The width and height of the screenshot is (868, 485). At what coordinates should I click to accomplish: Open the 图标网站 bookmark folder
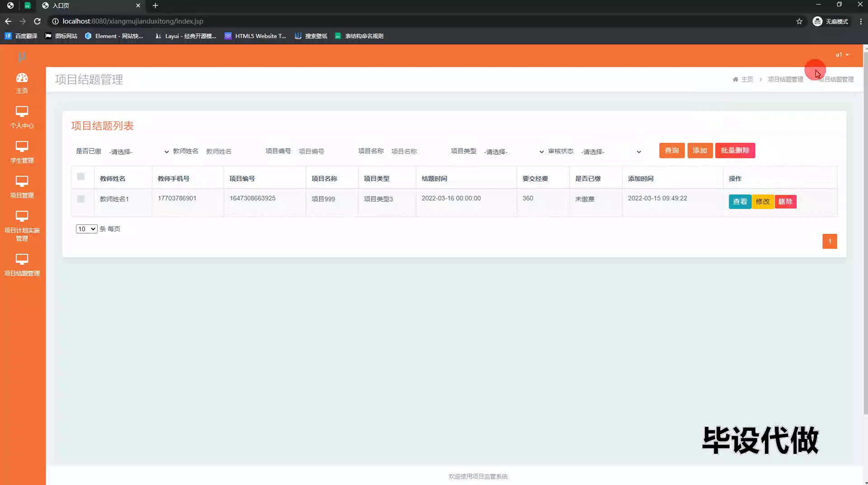[61, 36]
